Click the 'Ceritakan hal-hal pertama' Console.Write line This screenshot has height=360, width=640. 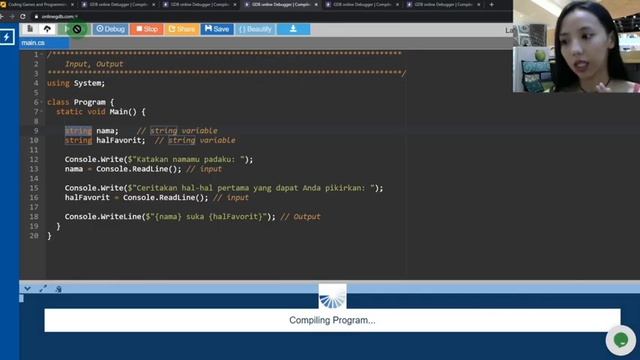[x=224, y=188]
